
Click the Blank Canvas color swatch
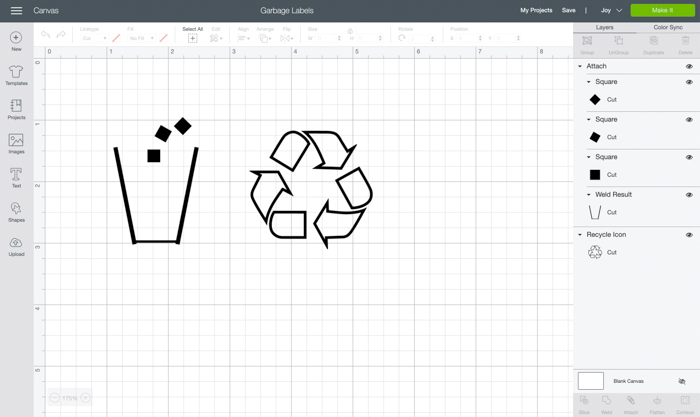point(591,381)
